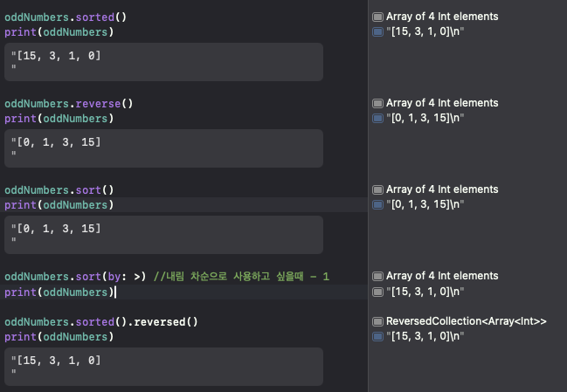Toggle inline result for oddNumbers.sorted() array
Viewport: 567px width, 392px height.
[x=377, y=17]
